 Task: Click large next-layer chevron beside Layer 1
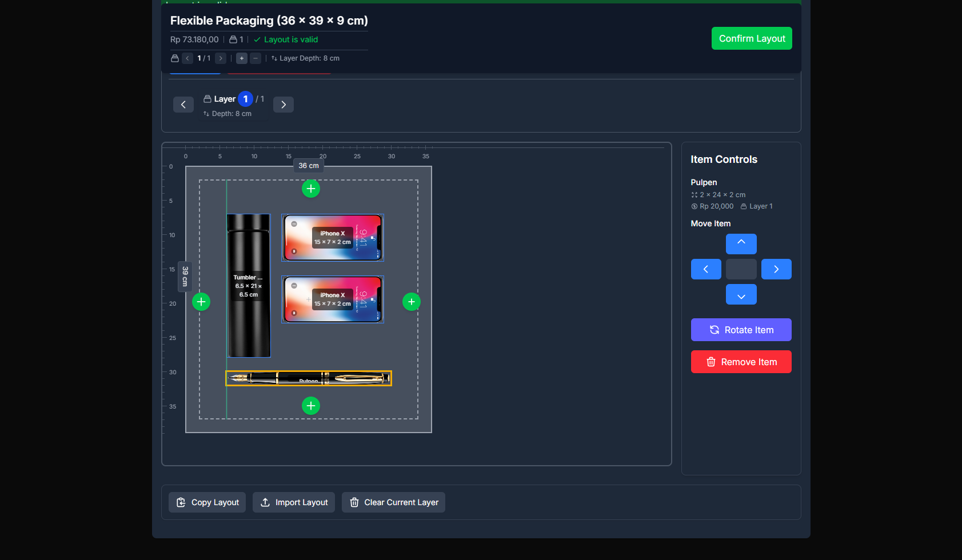click(x=284, y=105)
